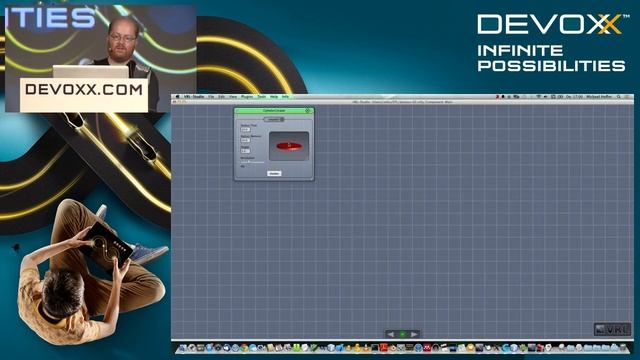Open Spotlight search in the menu bar

coord(619,97)
